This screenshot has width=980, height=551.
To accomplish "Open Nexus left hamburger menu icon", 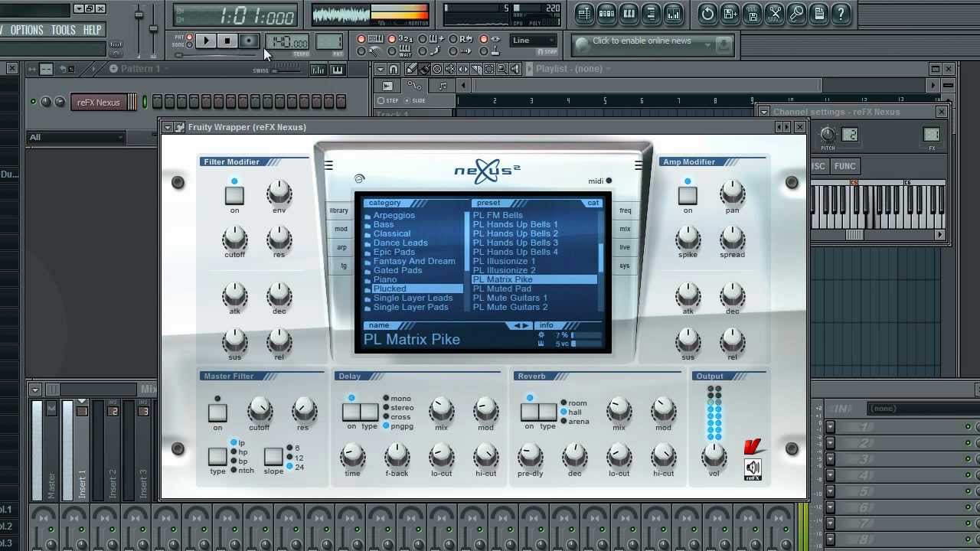I will coord(328,165).
